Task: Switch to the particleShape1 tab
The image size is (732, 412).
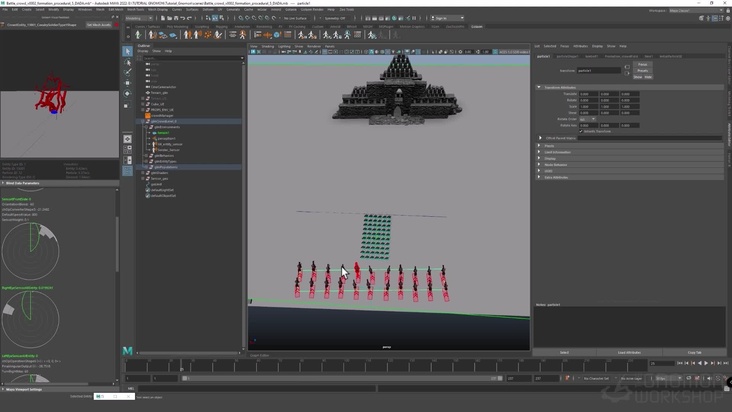Action: [x=567, y=56]
